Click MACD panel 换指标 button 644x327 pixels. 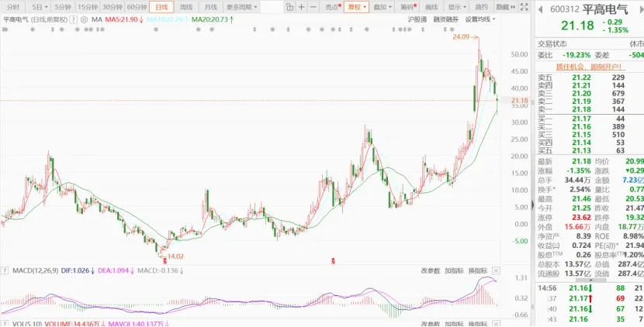(x=478, y=270)
